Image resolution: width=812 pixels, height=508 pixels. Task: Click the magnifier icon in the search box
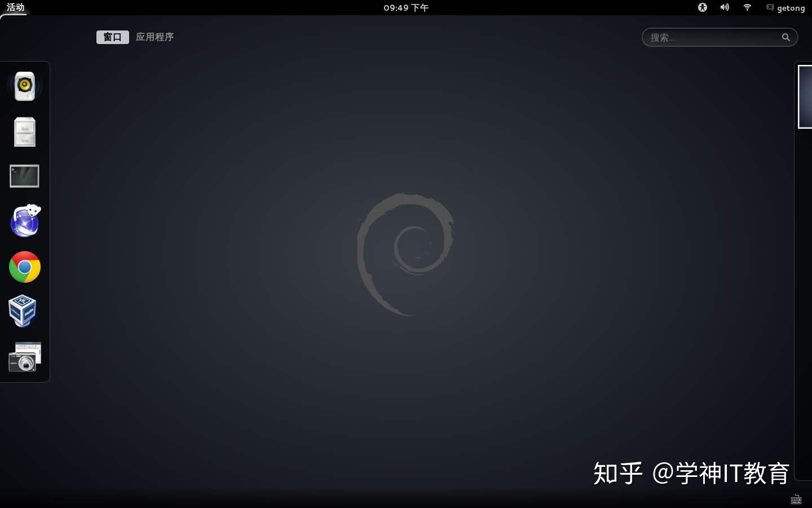pyautogui.click(x=785, y=37)
